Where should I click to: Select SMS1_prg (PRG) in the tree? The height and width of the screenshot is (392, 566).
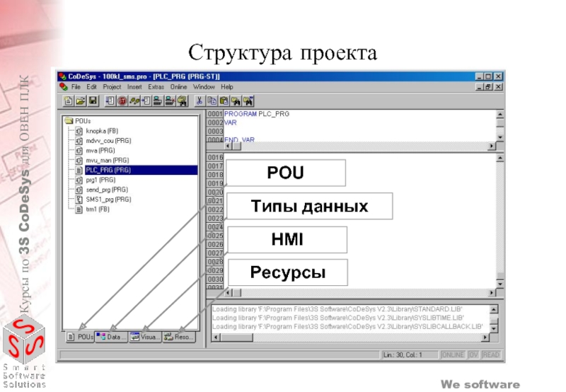(108, 200)
